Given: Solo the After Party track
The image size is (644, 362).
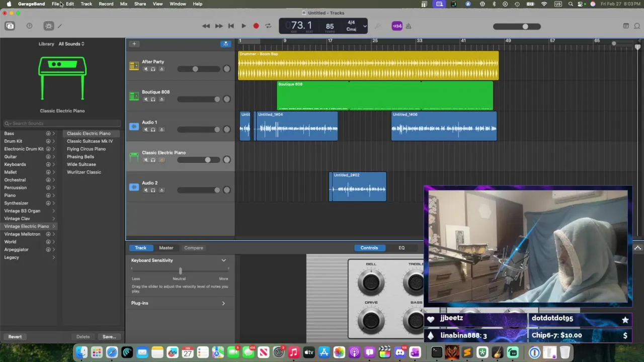Looking at the screenshot, I should [153, 69].
